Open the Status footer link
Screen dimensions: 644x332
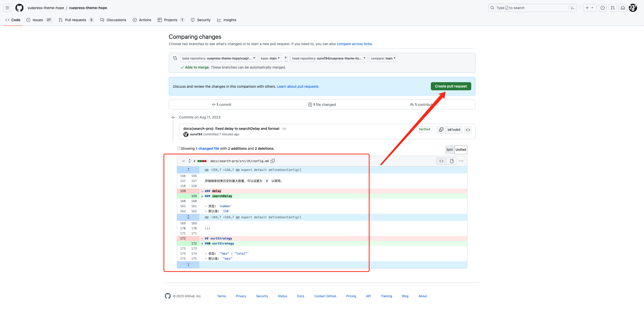pos(282,296)
